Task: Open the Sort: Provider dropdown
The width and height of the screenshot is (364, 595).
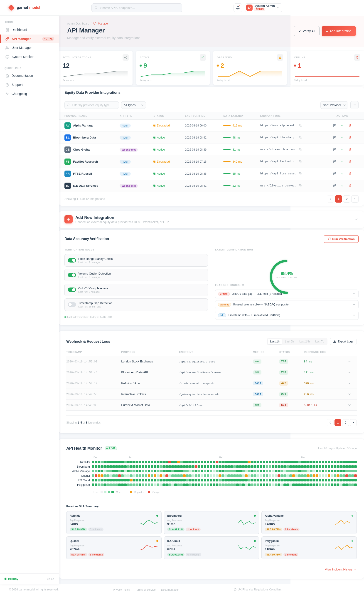Action: 334,105
